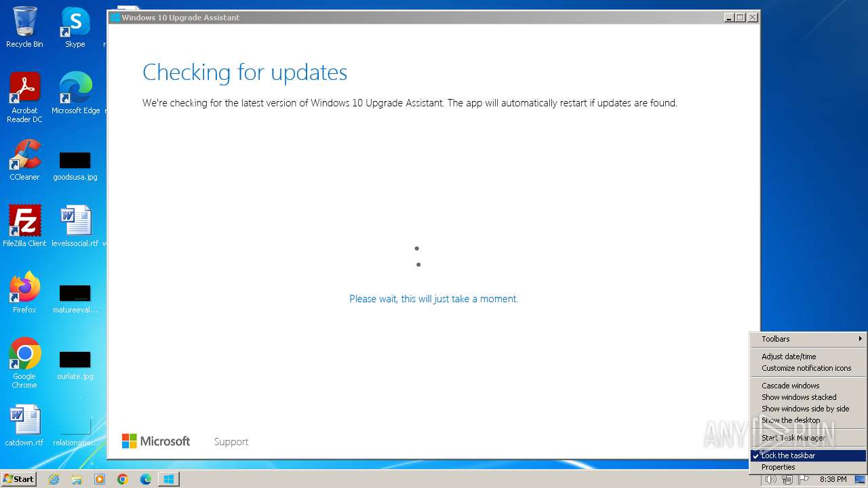Choose Customize notification icons

[808, 368]
